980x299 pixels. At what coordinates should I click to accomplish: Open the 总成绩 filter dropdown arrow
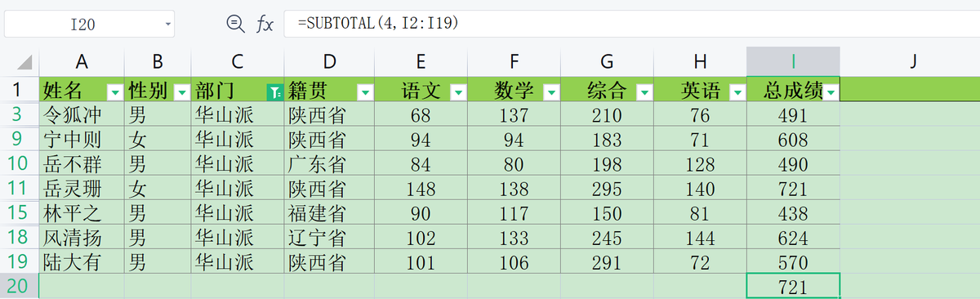[831, 92]
